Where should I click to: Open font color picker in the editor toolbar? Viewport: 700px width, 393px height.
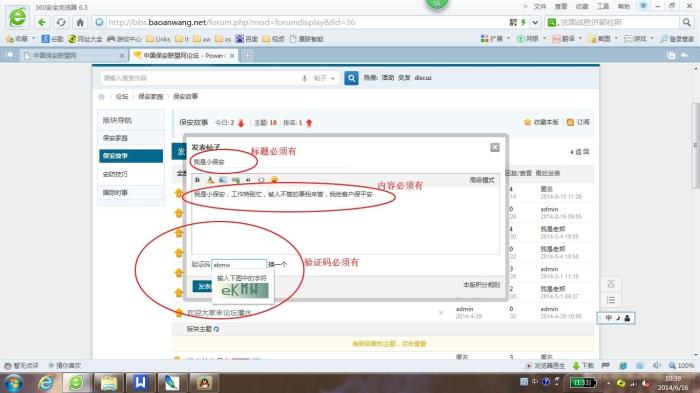pos(210,180)
